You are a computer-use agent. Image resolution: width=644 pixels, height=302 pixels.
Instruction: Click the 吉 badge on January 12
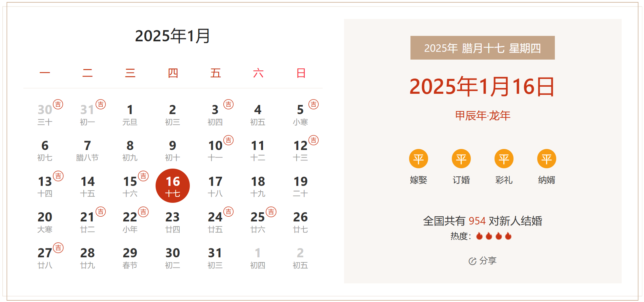coord(314,140)
